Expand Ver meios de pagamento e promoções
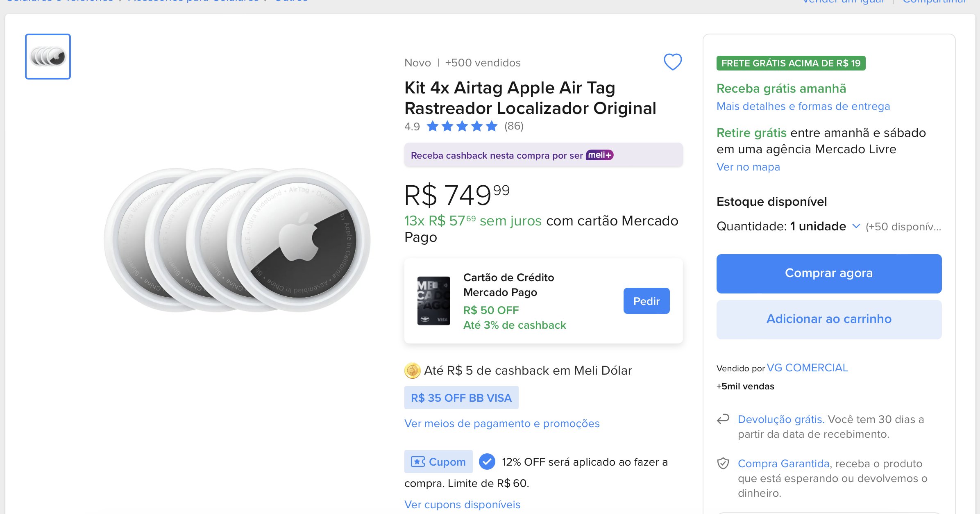 pyautogui.click(x=502, y=423)
